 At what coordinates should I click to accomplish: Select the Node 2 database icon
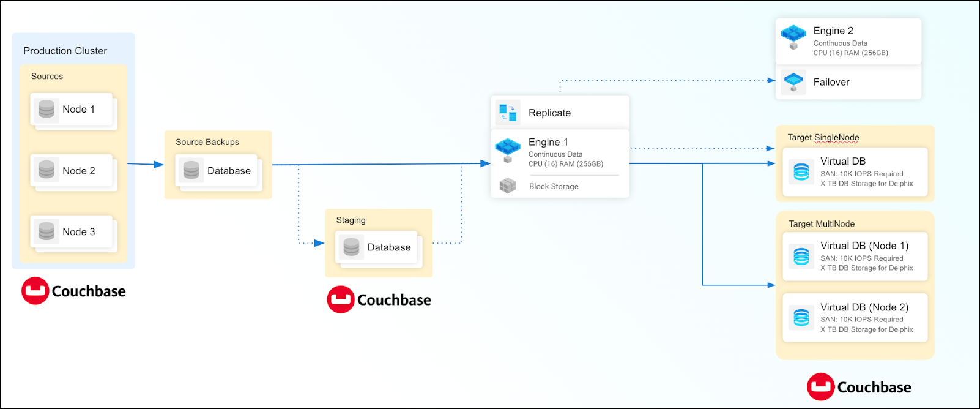[46, 170]
